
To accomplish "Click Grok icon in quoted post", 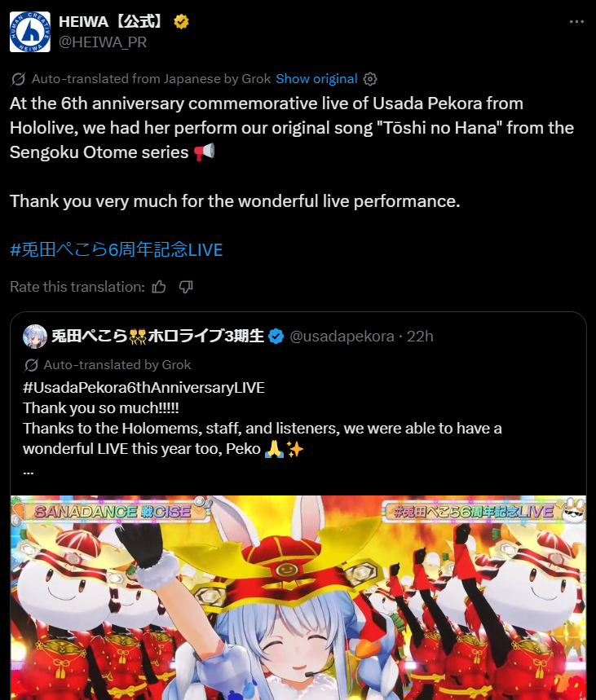I will pyautogui.click(x=31, y=365).
